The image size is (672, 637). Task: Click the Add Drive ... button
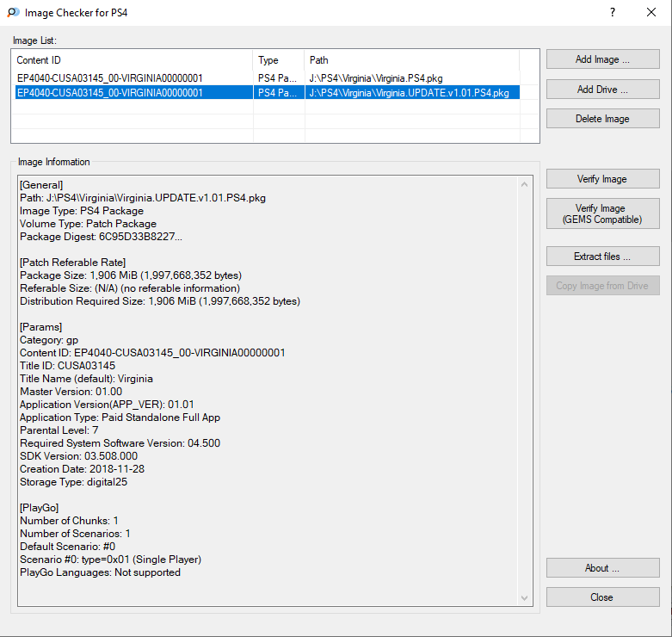pos(602,90)
